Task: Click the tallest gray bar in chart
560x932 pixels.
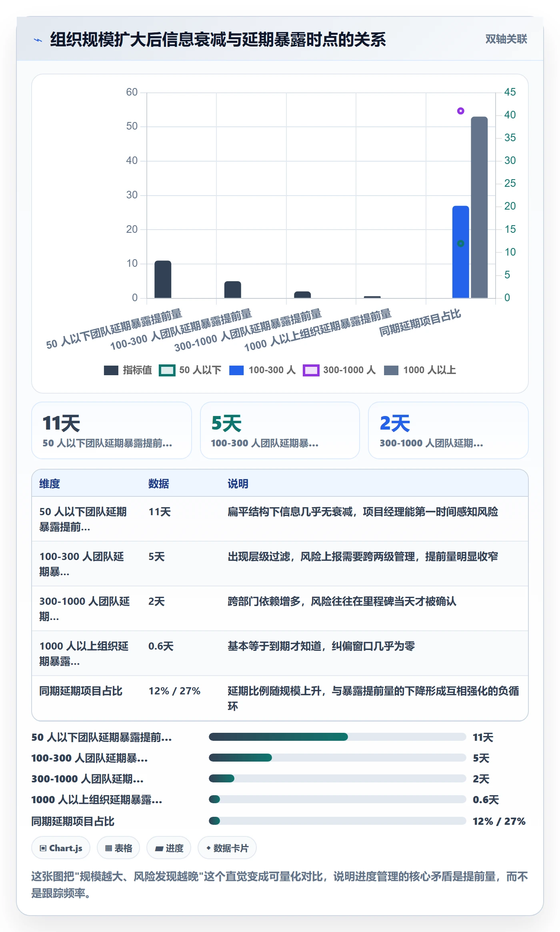Action: tap(479, 207)
